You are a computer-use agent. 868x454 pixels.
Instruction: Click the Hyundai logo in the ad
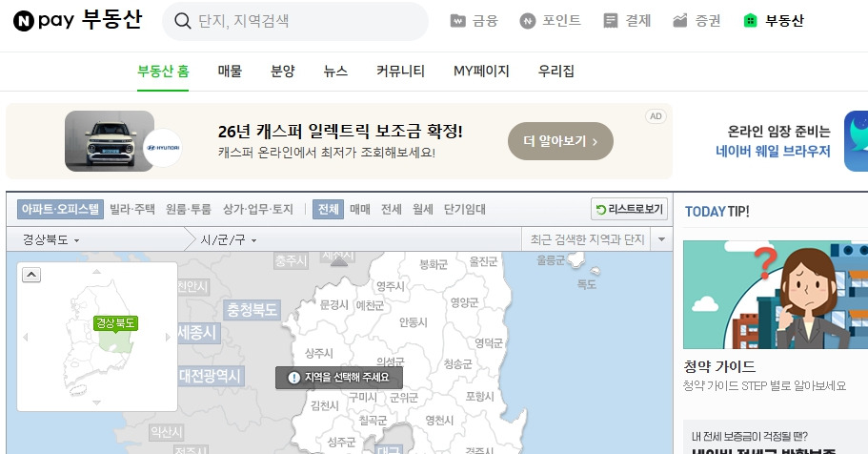(x=163, y=148)
